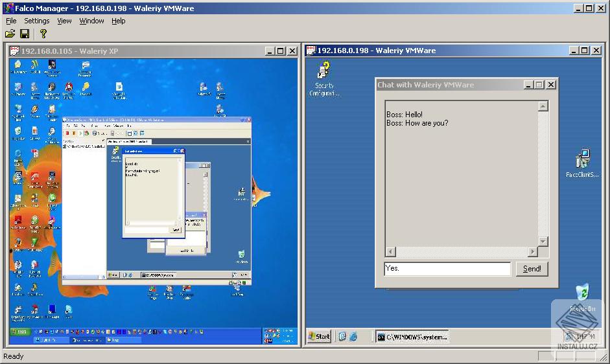
Task: Click the 'Boss: How are you?' chat line
Action: click(x=417, y=123)
